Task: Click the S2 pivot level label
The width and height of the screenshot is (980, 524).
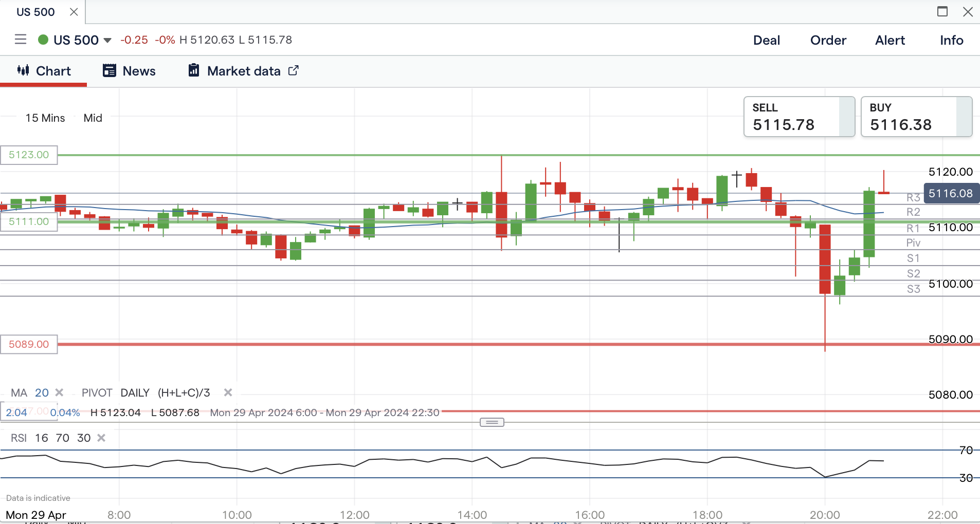Action: tap(913, 273)
